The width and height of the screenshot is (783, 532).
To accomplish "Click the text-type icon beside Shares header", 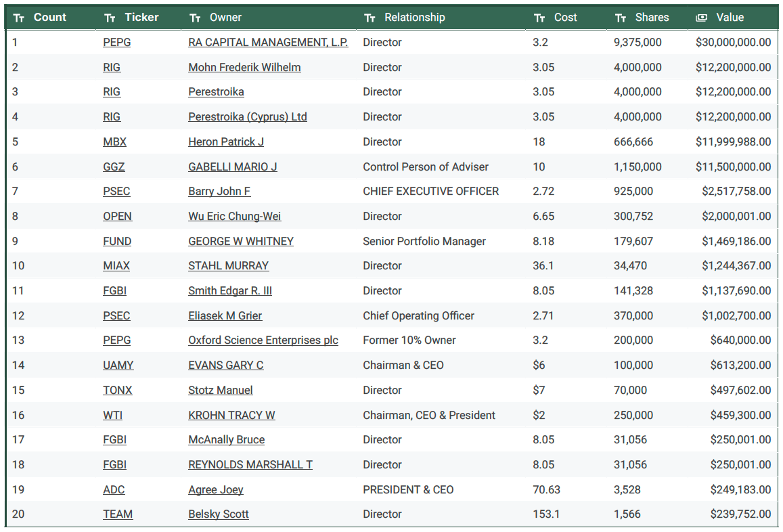I will tap(621, 18).
